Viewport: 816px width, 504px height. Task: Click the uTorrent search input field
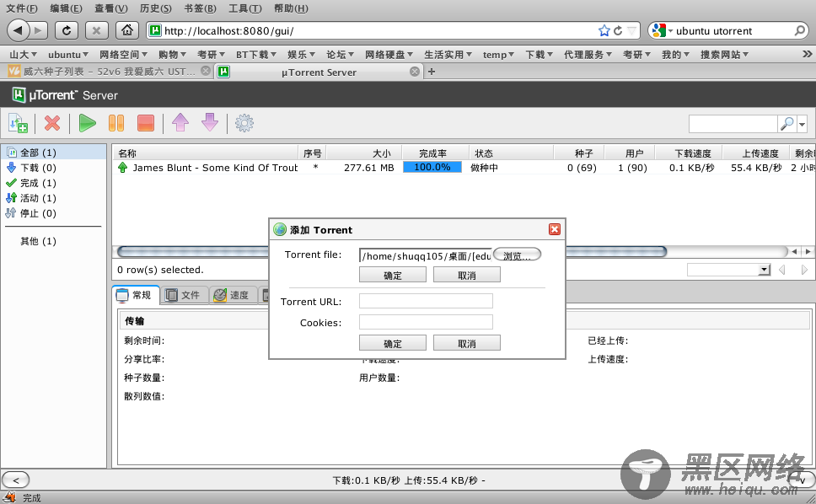tap(733, 124)
